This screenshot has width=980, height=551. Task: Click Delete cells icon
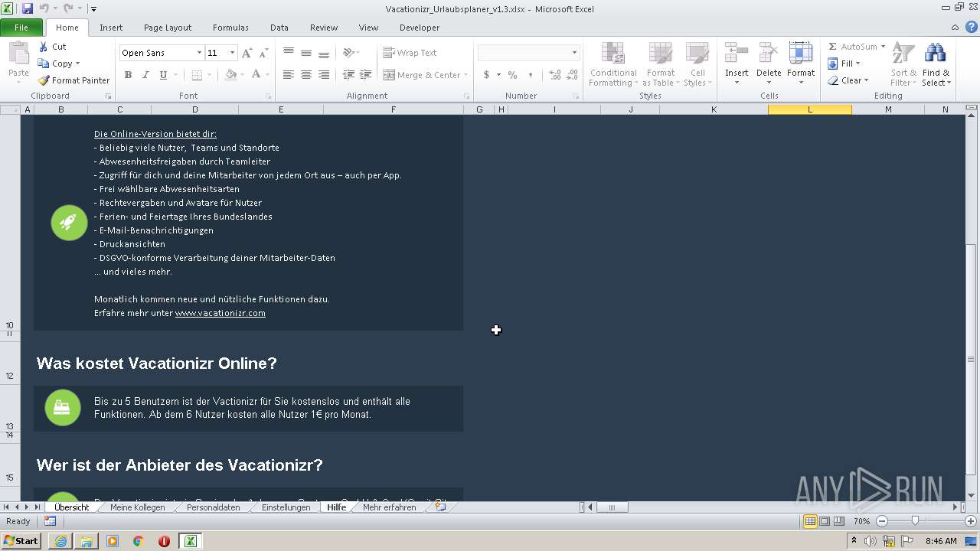coord(768,54)
